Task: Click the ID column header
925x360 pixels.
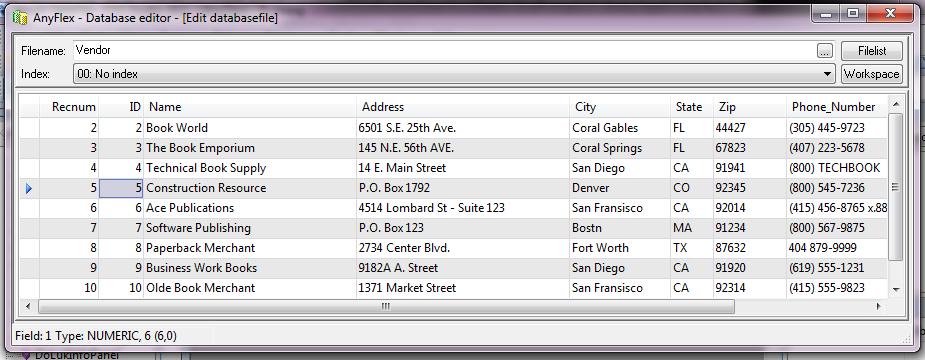Action: (121, 107)
